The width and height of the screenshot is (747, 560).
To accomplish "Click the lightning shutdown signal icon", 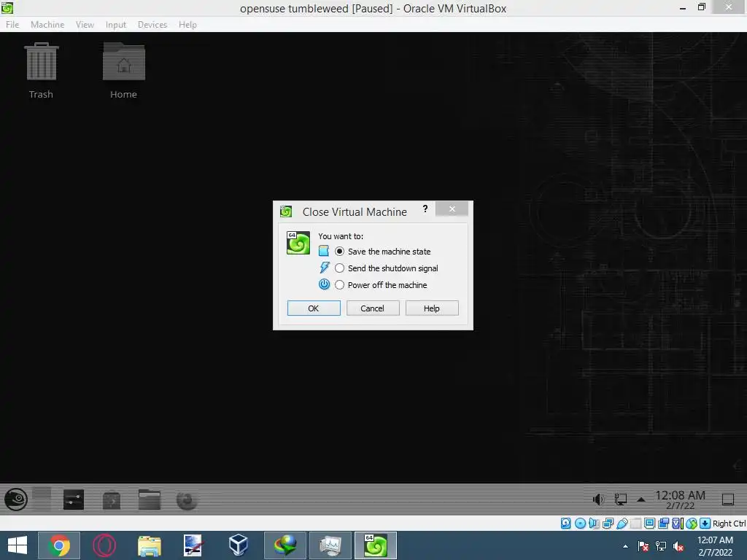I will pos(325,268).
